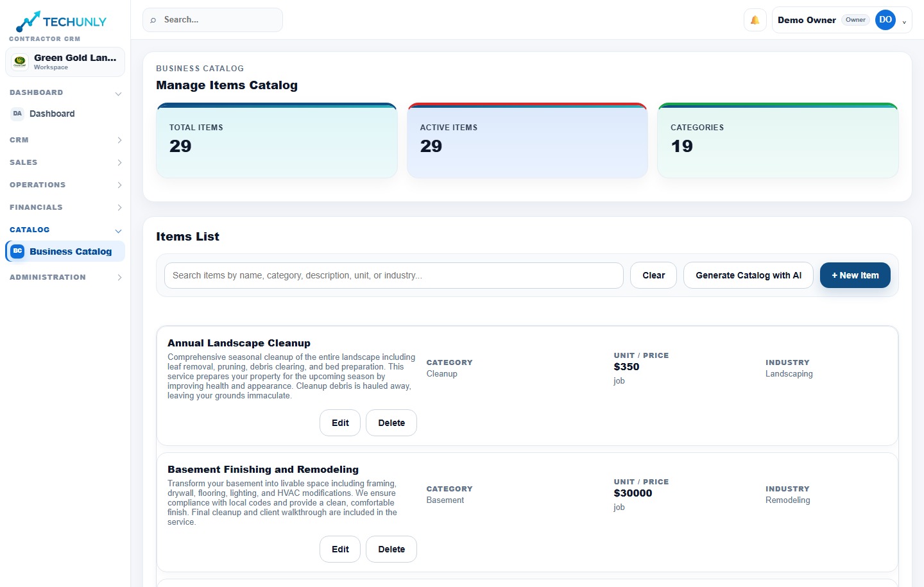This screenshot has height=587, width=924.
Task: Click the DA dashboard badge icon
Action: pos(17,114)
